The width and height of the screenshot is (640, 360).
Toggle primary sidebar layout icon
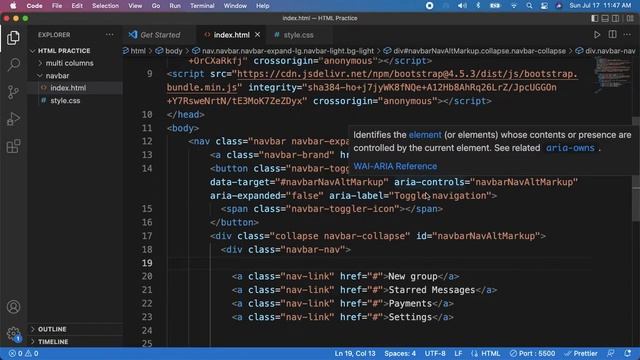595,18
